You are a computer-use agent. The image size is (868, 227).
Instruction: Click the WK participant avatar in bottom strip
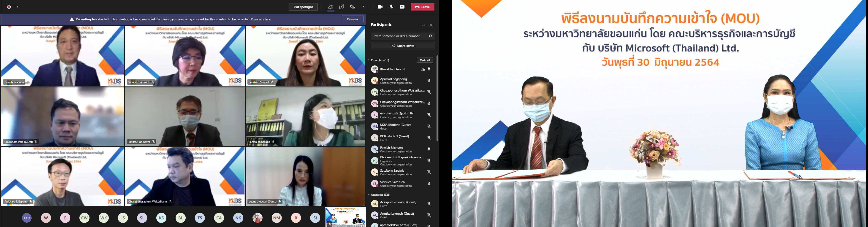pos(104,218)
